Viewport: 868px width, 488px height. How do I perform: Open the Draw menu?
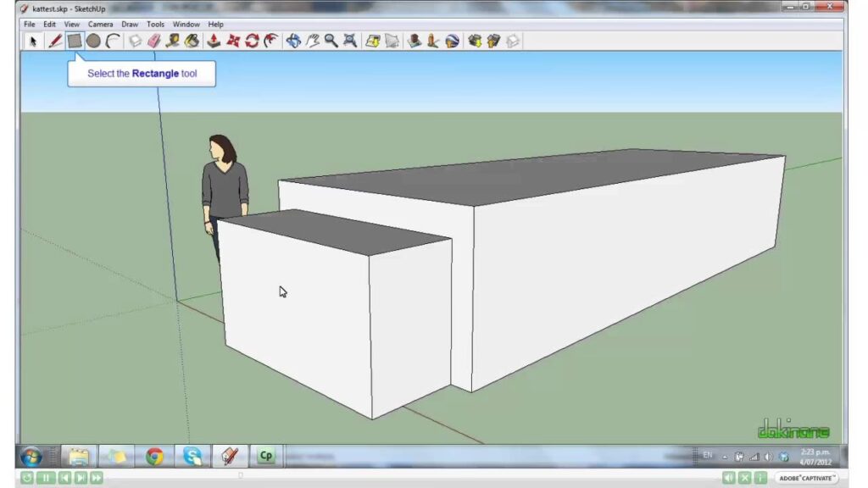point(130,25)
